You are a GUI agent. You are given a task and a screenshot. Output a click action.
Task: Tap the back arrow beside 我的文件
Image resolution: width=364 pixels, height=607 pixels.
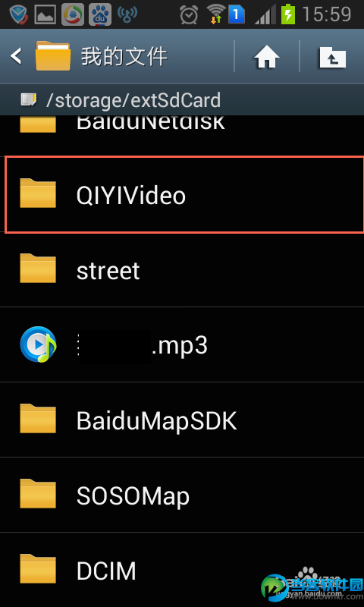point(16,56)
